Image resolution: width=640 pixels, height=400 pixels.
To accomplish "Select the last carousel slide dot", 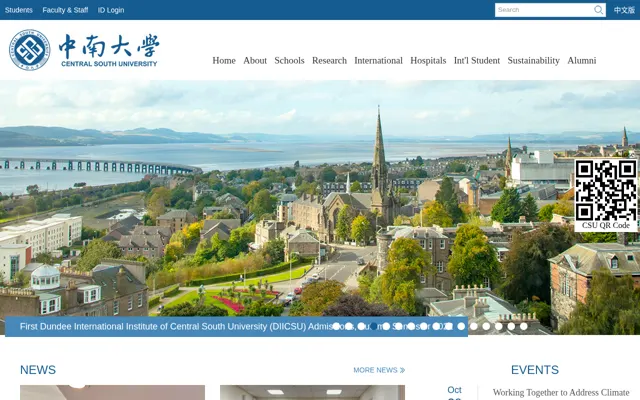I will point(524,326).
